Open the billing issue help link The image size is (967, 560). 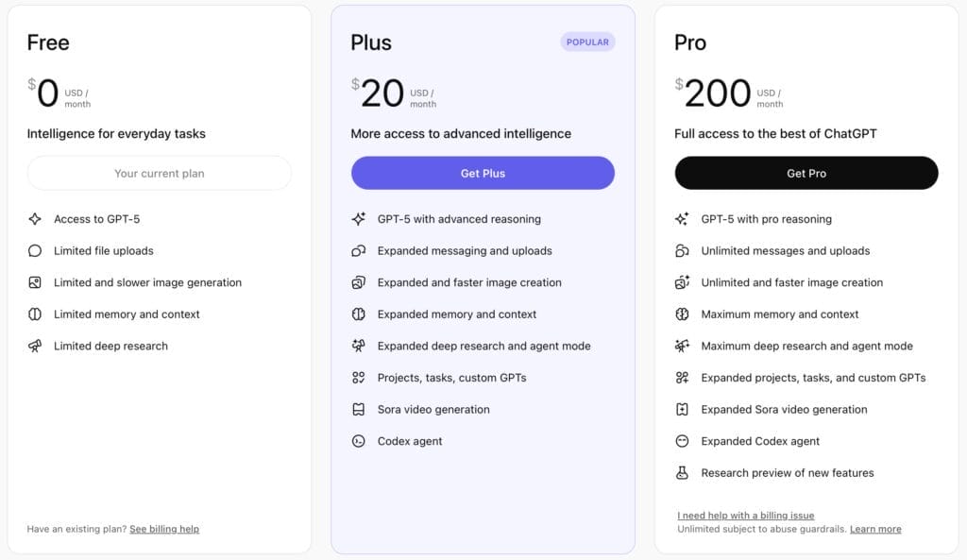746,516
